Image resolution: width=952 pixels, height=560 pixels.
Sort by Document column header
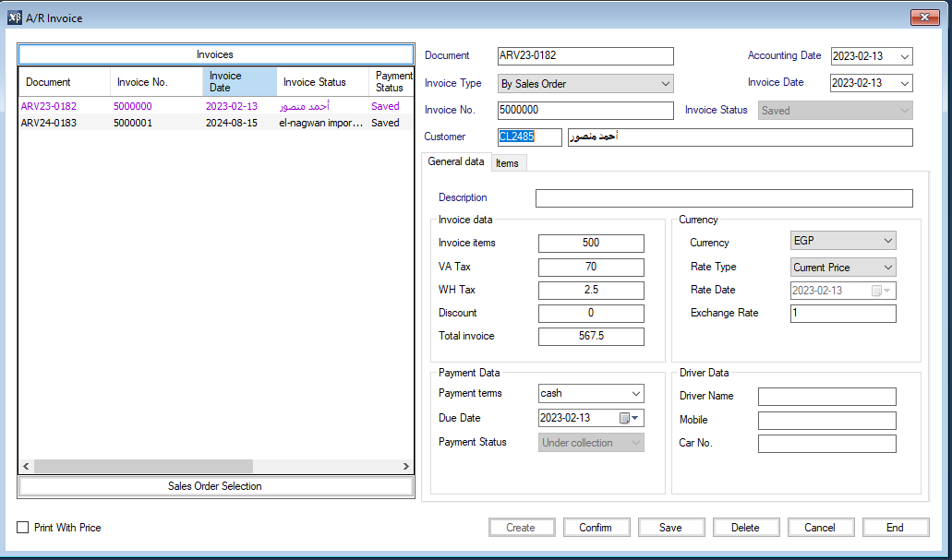click(65, 82)
